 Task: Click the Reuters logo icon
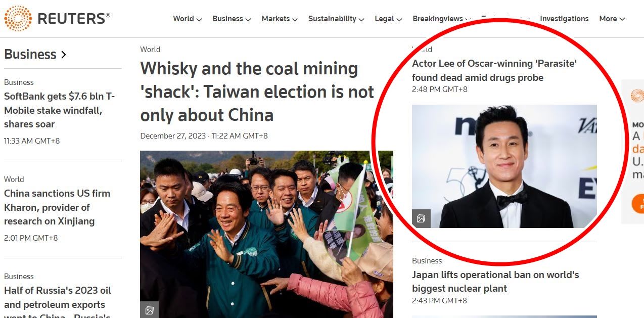tap(18, 19)
